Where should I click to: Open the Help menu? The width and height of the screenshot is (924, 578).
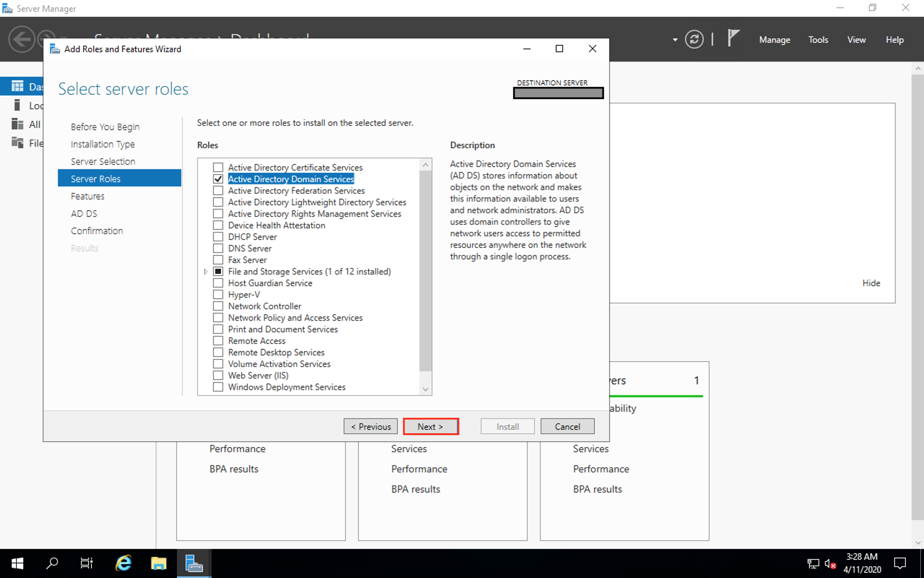[x=894, y=40]
